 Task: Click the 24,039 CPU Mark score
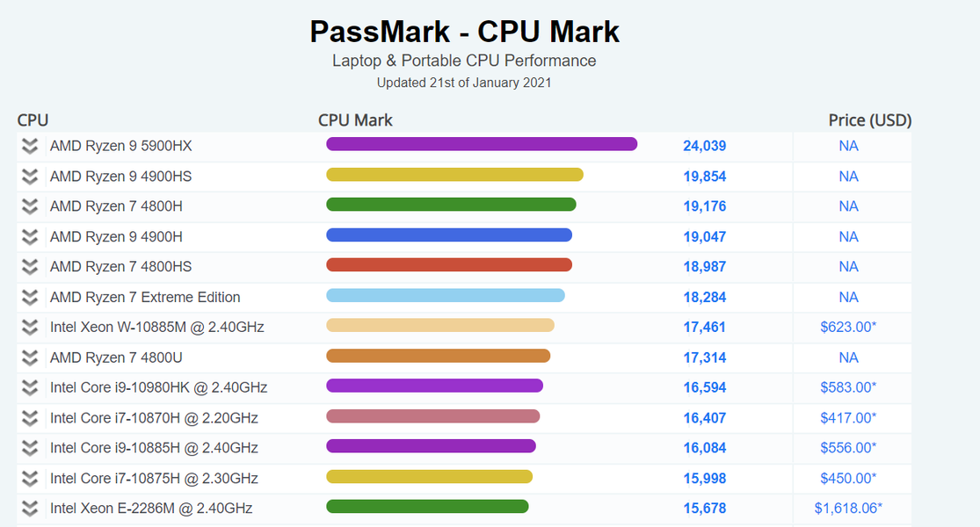[704, 147]
